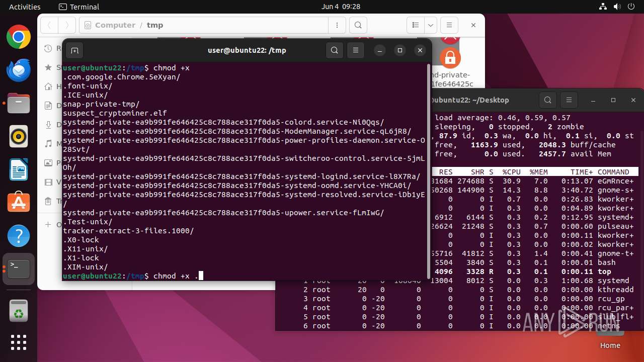Click .com.google.Chrome.5eXyan/ in terminal
Screen dimensions: 644x362
pos(122,77)
